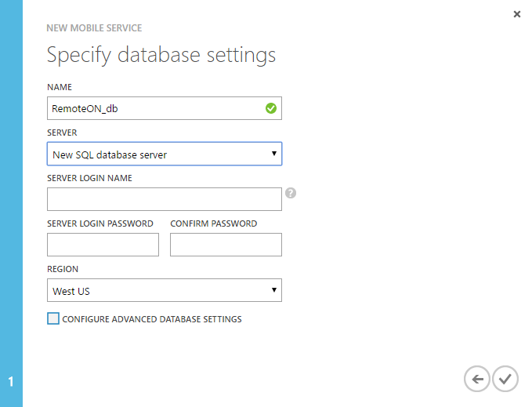Click the Server dropdown arrow

pyautogui.click(x=274, y=154)
